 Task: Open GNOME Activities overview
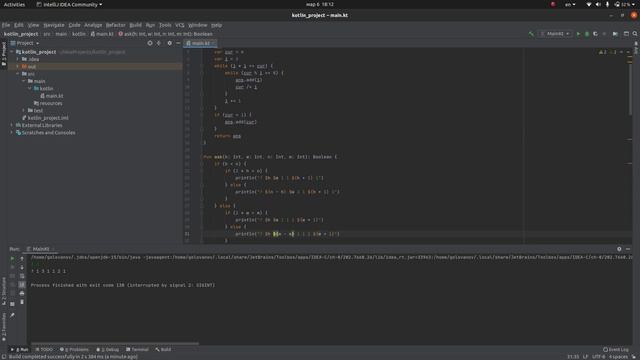[14, 4]
